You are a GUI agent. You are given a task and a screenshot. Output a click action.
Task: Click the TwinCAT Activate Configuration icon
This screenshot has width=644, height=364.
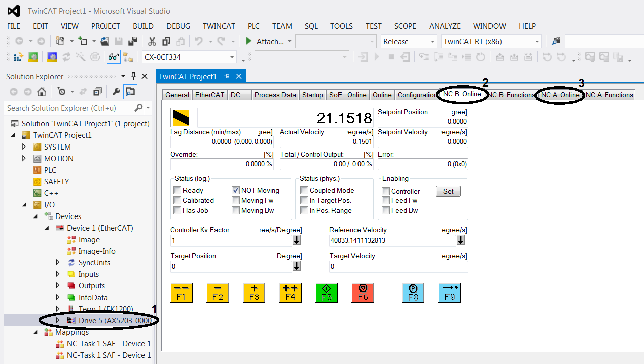click(x=18, y=57)
